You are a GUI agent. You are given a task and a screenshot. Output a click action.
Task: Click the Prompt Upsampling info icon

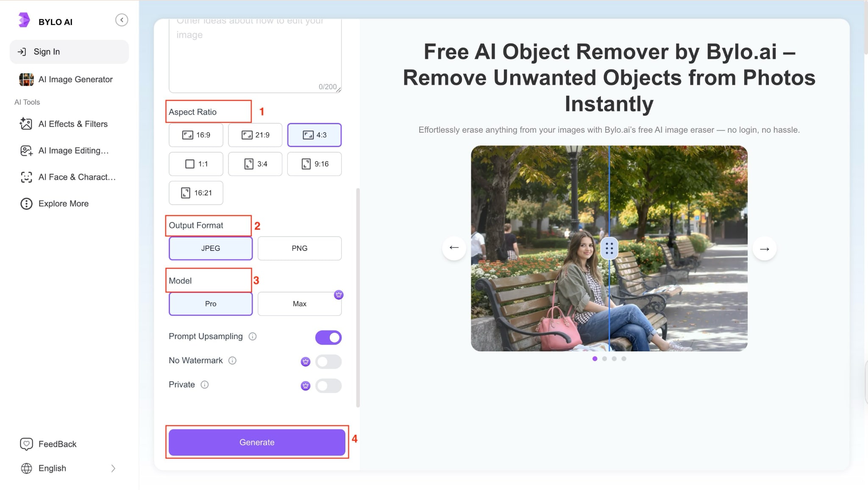[x=253, y=337]
